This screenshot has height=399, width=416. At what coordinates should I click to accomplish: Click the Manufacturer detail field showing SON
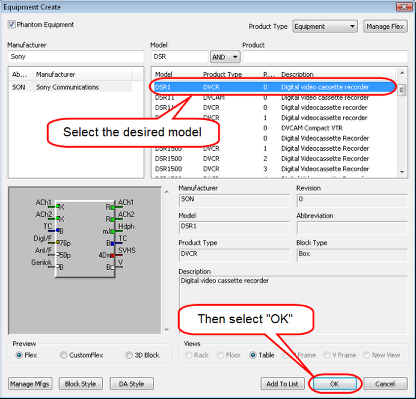(234, 201)
